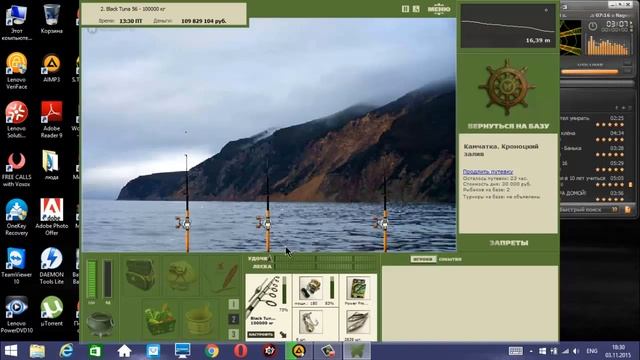Select the TeamViewer 10 desktop icon
The width and height of the screenshot is (640, 360).
click(x=16, y=266)
